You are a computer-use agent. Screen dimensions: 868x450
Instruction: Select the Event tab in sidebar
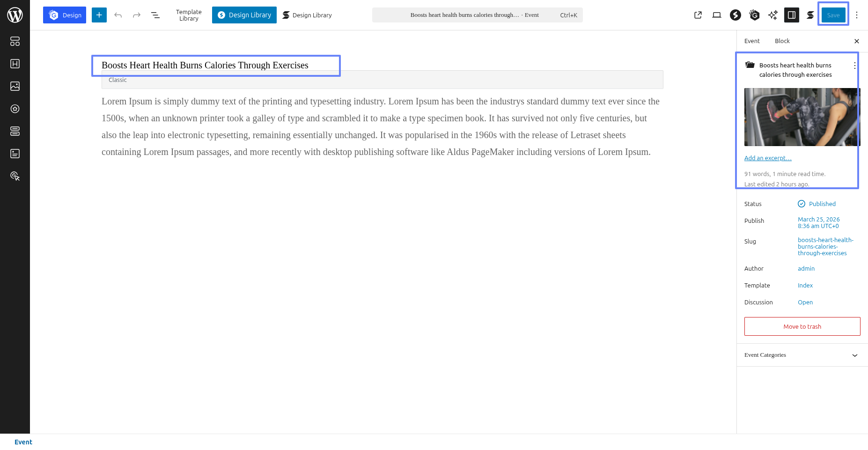(x=752, y=41)
